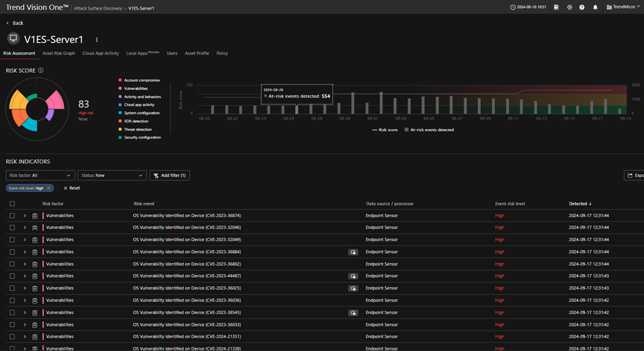
Task: Click the badge icon after CVE-2023-44487 event
Action: coord(353,276)
